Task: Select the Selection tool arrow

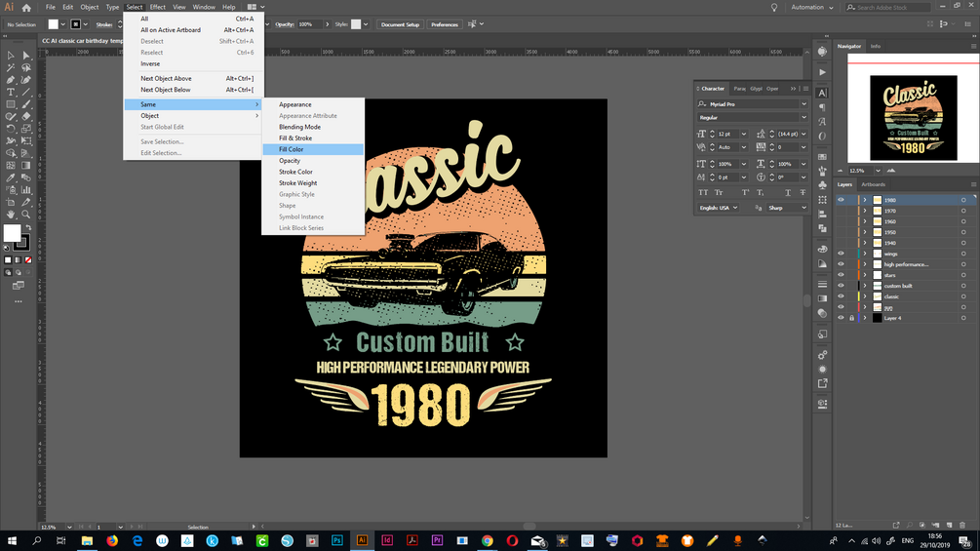Action: (11, 56)
